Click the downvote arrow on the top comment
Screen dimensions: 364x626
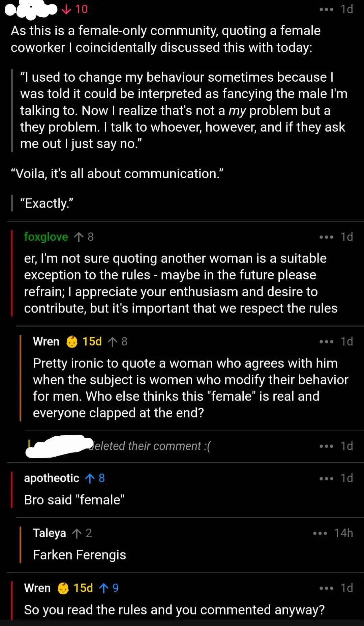[x=66, y=9]
